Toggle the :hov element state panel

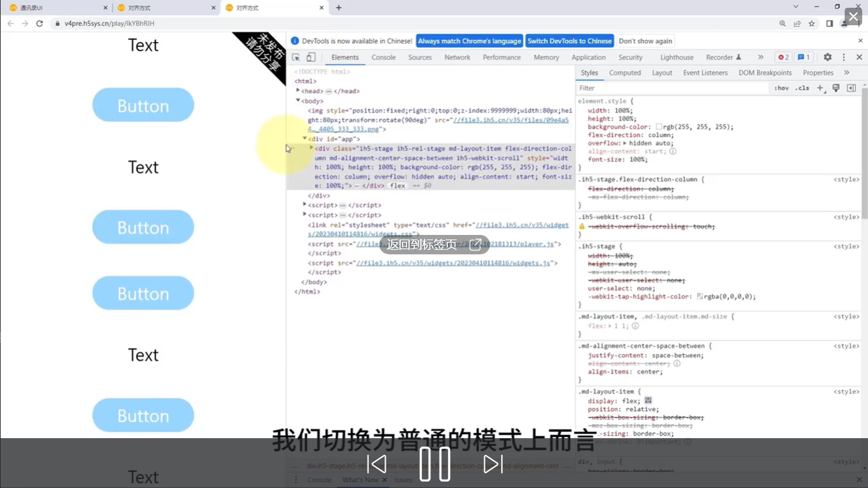pyautogui.click(x=781, y=88)
